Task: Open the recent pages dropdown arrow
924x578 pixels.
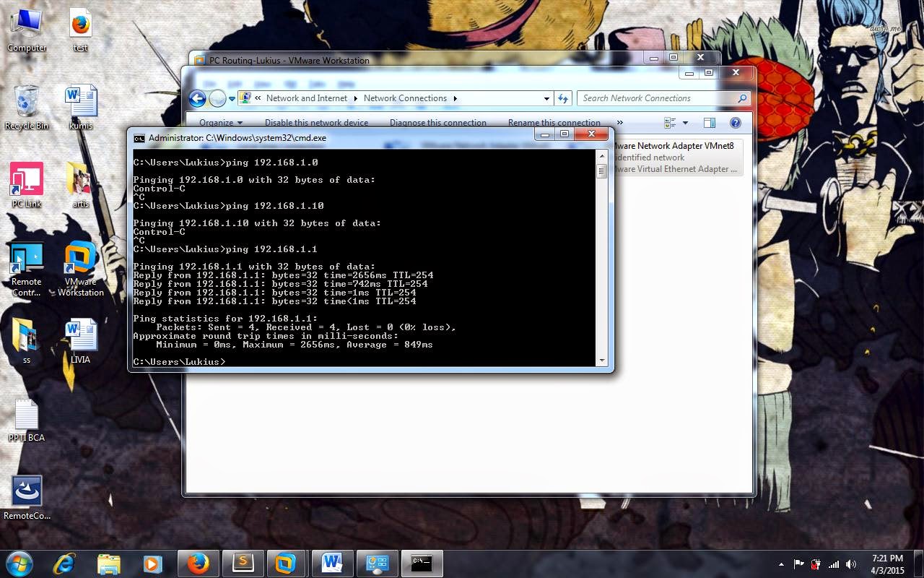Action: [x=232, y=98]
